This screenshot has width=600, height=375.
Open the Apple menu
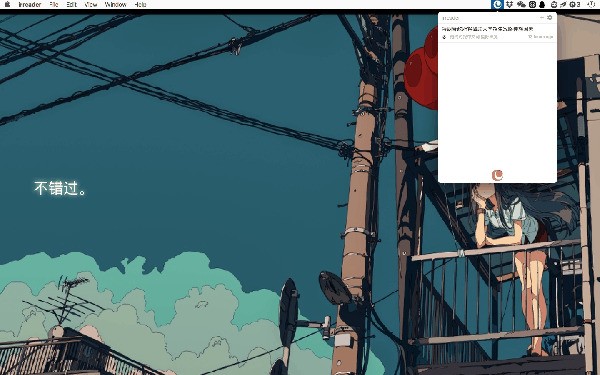(7, 5)
